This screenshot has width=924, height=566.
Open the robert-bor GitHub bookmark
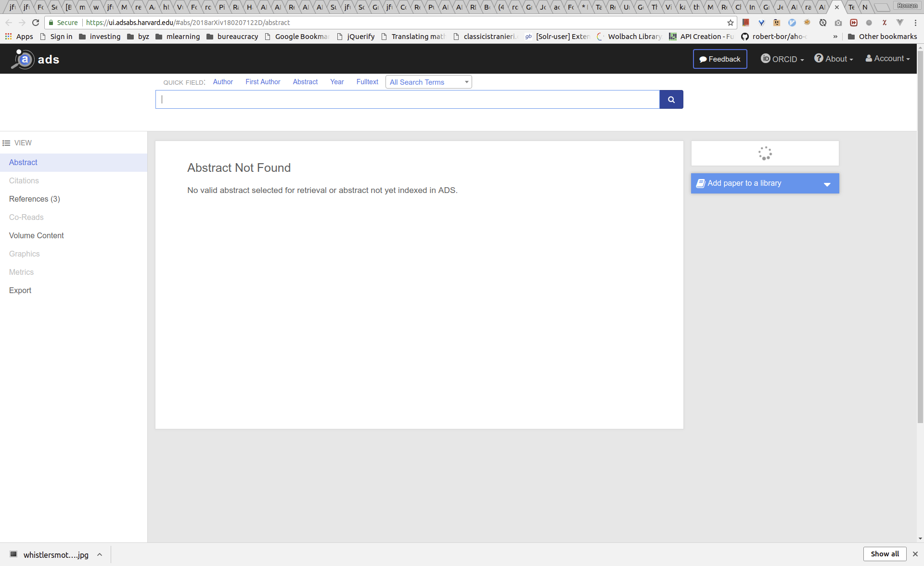tap(775, 37)
